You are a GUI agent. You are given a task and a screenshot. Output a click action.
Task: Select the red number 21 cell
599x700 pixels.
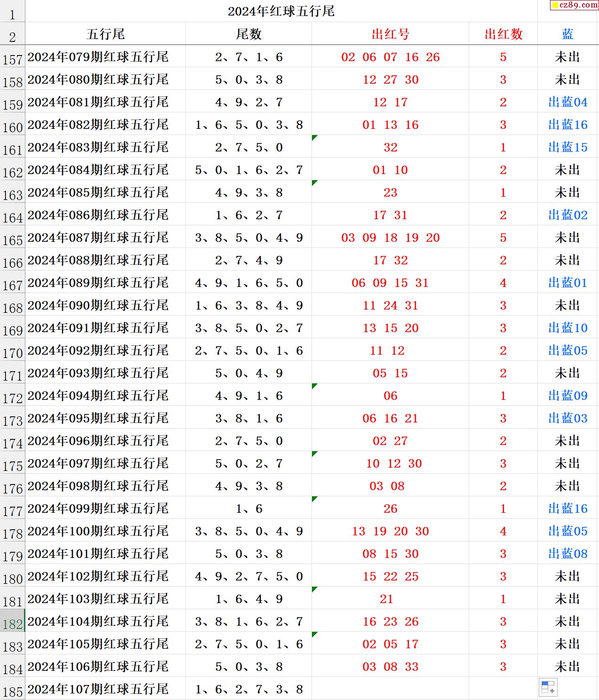390,599
